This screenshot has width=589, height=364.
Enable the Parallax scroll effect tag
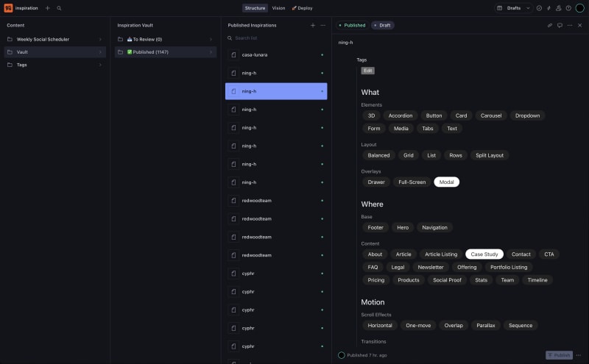pyautogui.click(x=485, y=325)
